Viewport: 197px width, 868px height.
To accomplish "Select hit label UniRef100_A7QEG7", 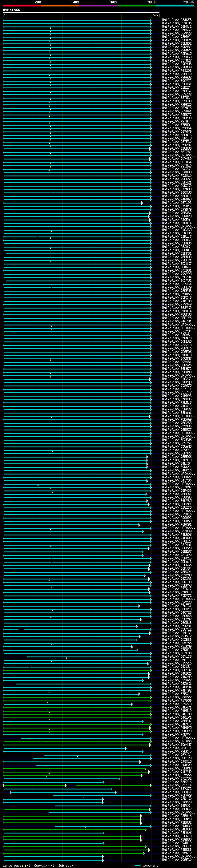I will 177,91.
